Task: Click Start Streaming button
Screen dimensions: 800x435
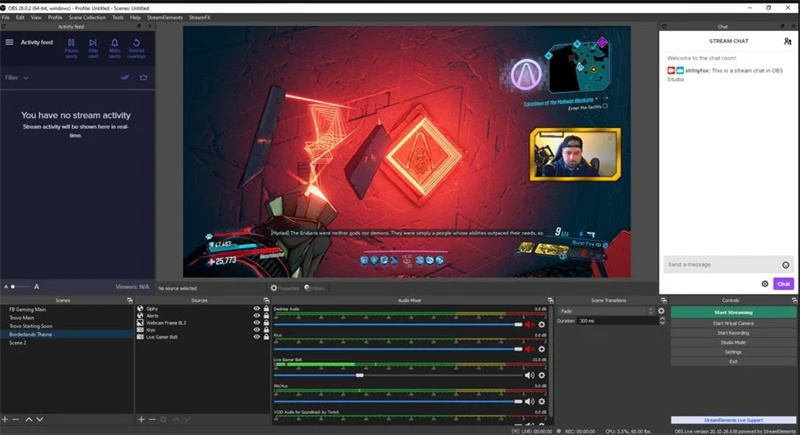Action: (733, 313)
